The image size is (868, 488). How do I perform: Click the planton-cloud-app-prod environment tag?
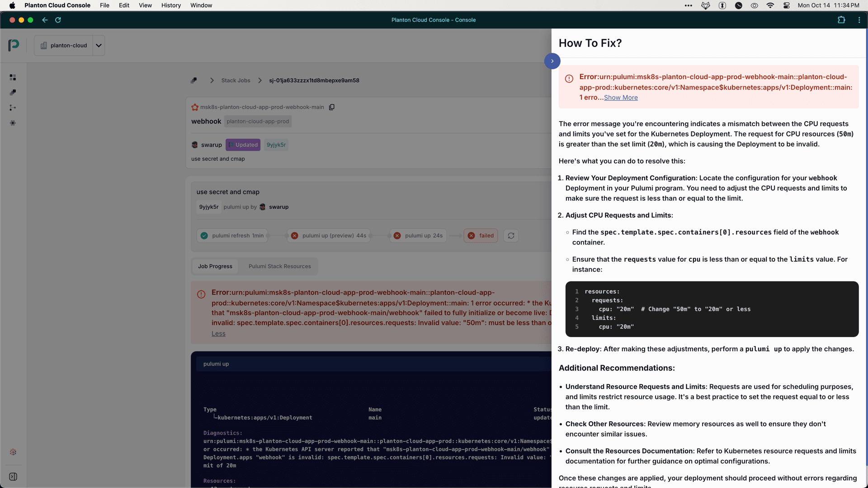click(x=258, y=122)
